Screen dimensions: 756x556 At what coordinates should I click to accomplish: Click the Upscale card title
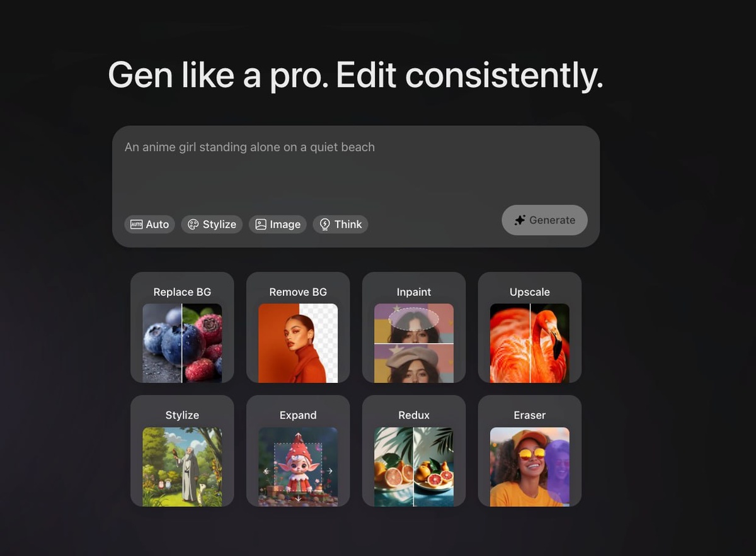(x=530, y=292)
